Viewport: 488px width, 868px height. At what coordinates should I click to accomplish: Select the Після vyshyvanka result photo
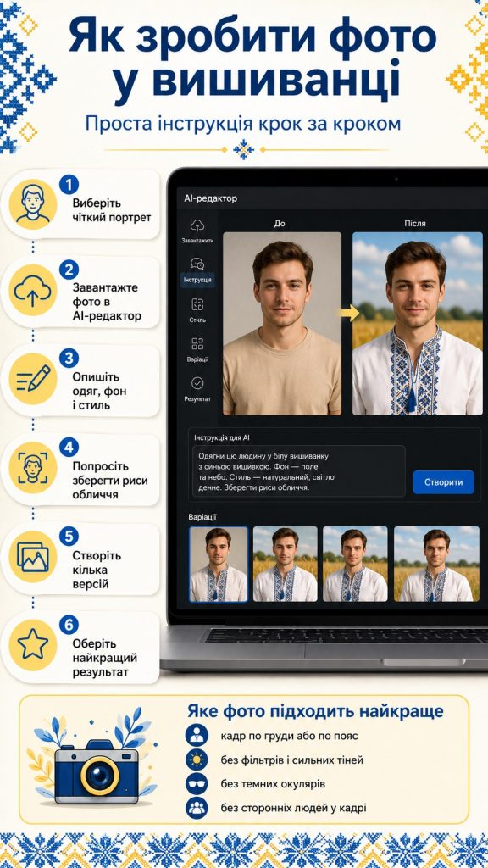point(417,323)
